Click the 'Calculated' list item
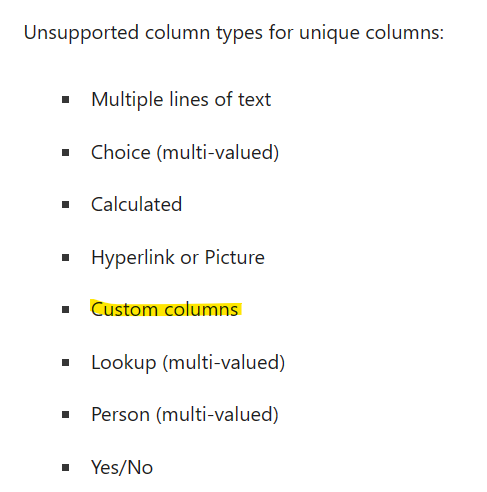 (x=137, y=204)
